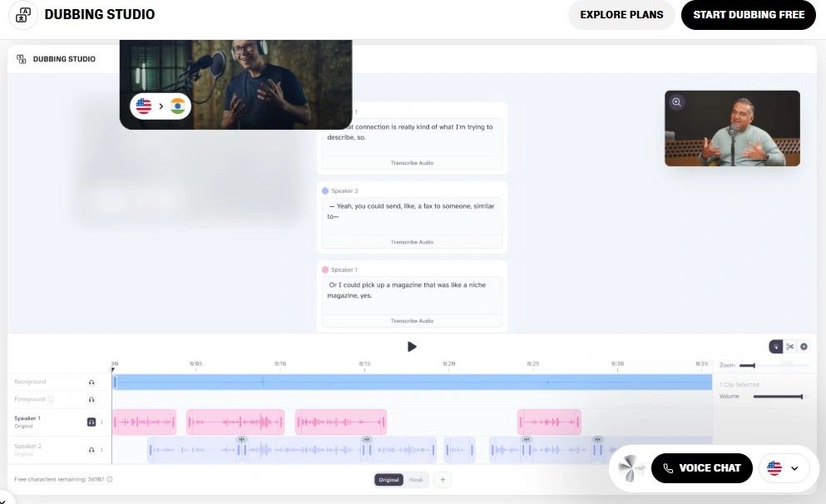The image size is (826, 504).
Task: Select third pink Speaker 1 clip
Action: tap(341, 422)
